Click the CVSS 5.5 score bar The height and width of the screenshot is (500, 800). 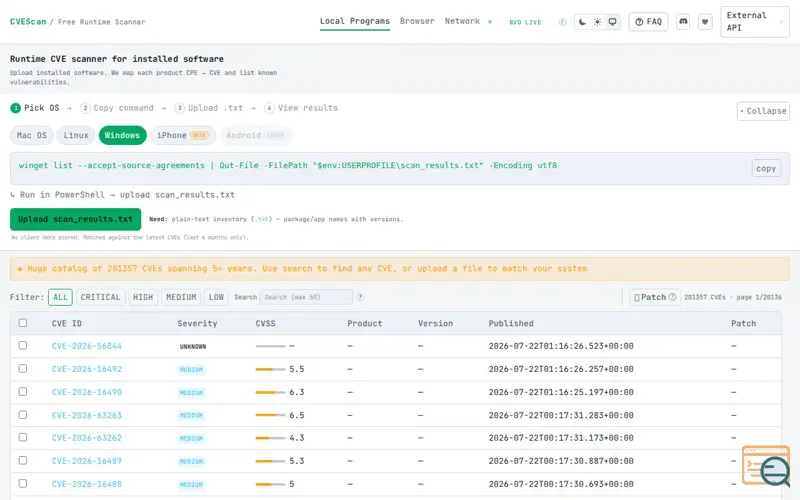[x=270, y=369]
